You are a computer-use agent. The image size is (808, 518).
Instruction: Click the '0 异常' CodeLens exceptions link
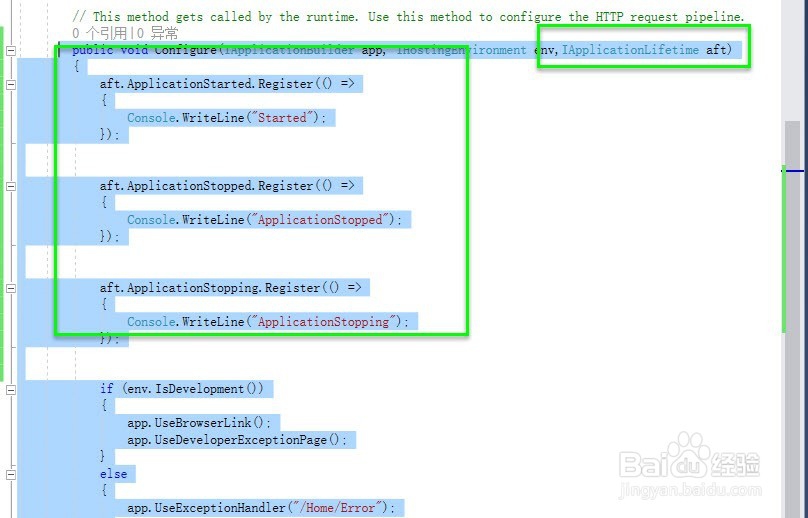pyautogui.click(x=157, y=34)
